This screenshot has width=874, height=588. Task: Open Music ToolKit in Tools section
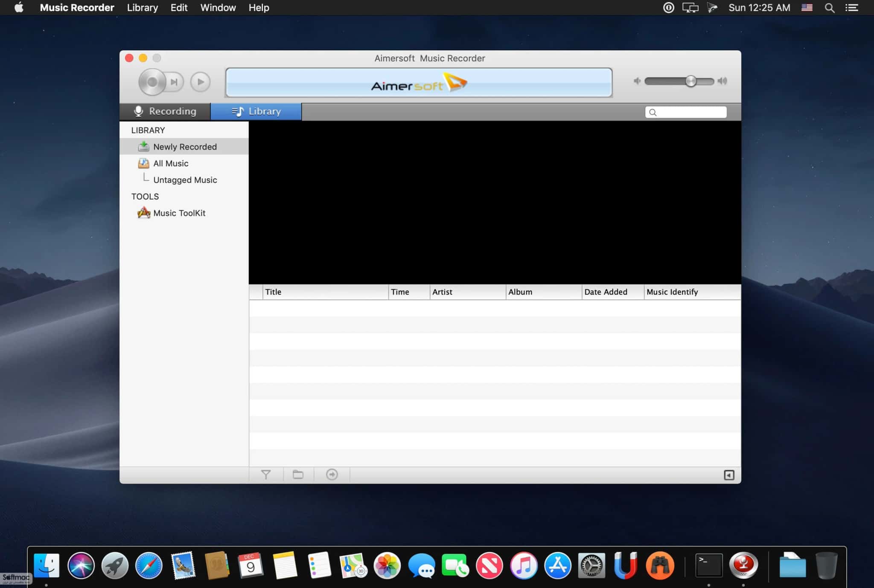tap(184, 213)
